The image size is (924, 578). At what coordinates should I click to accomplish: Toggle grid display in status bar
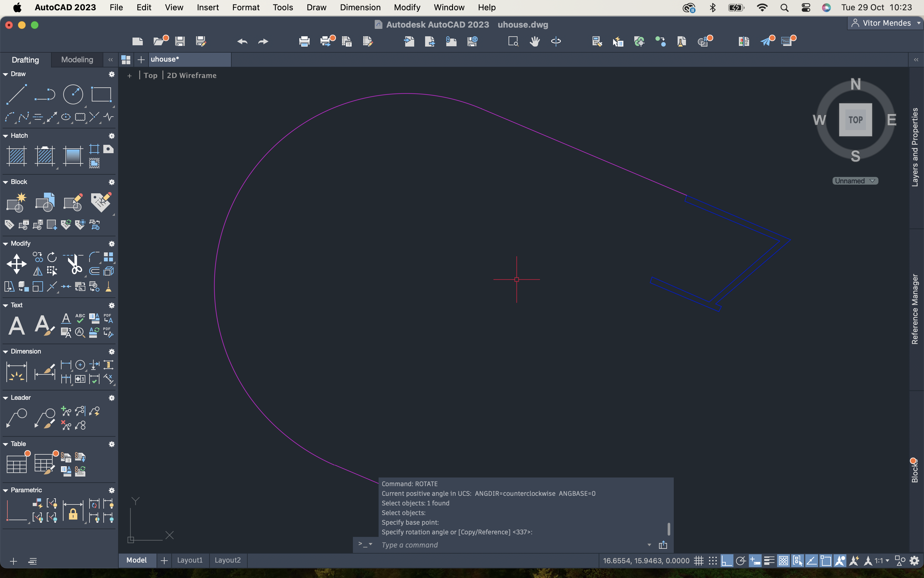[x=699, y=561]
